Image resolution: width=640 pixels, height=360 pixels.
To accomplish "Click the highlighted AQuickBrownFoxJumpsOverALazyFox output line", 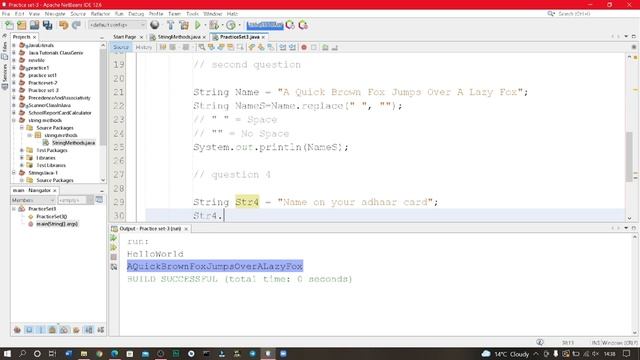I will point(215,266).
